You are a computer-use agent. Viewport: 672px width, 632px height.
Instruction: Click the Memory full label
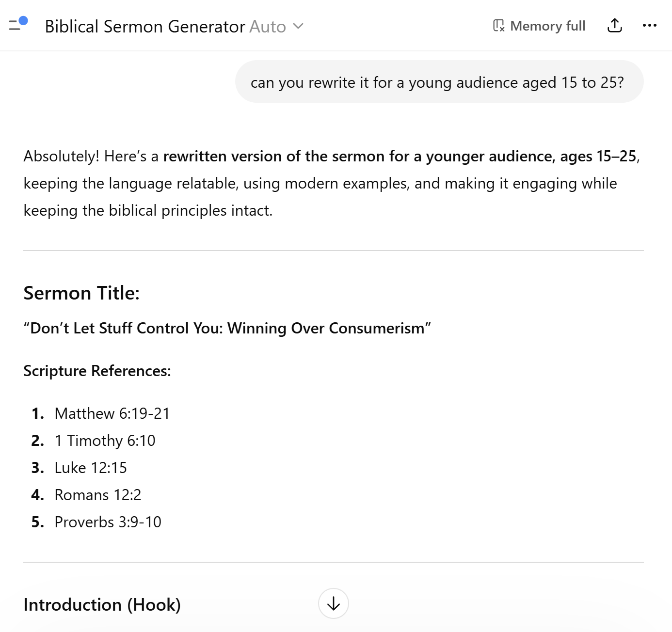(x=547, y=26)
